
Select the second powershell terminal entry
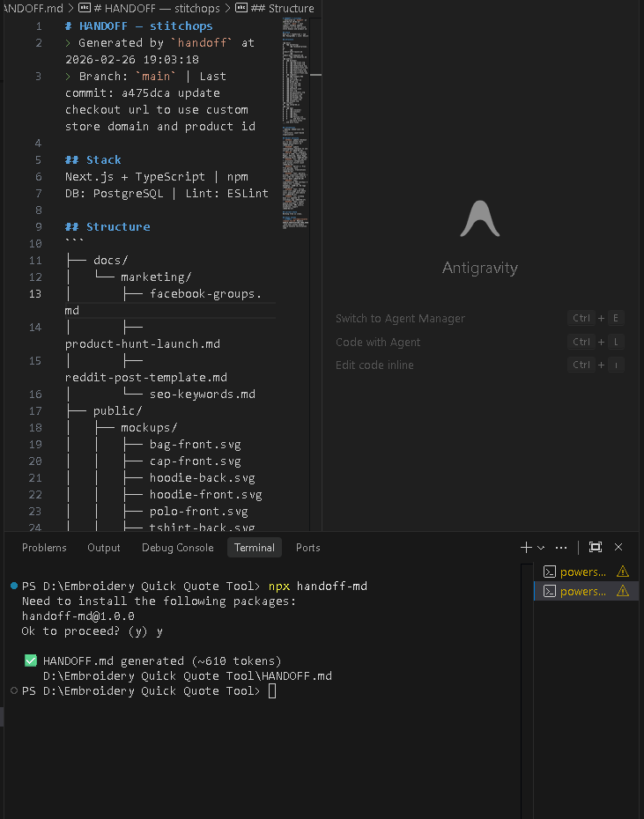(586, 591)
